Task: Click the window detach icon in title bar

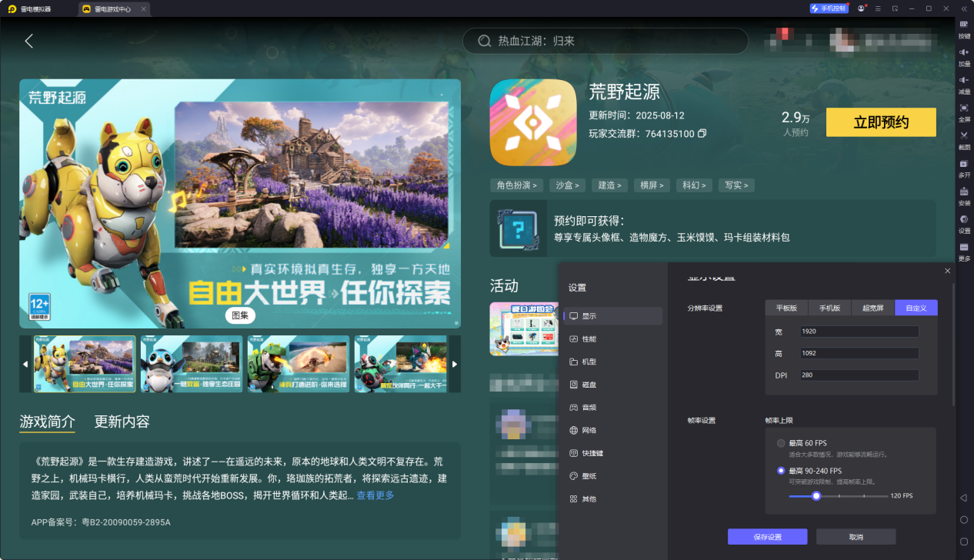Action: [895, 8]
